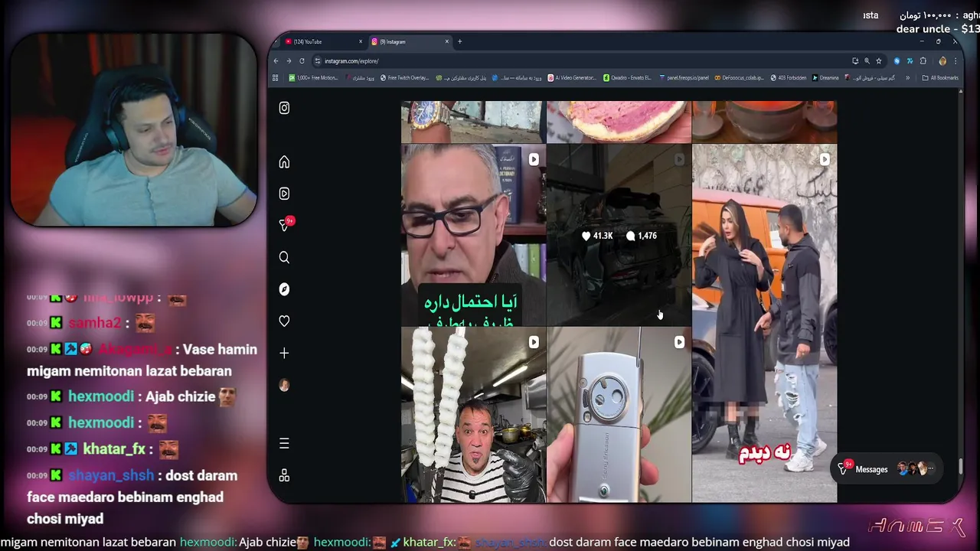Open 'Free Twitch Overlay' bookmark
Viewport: 980px width, 551px height.
click(x=404, y=77)
